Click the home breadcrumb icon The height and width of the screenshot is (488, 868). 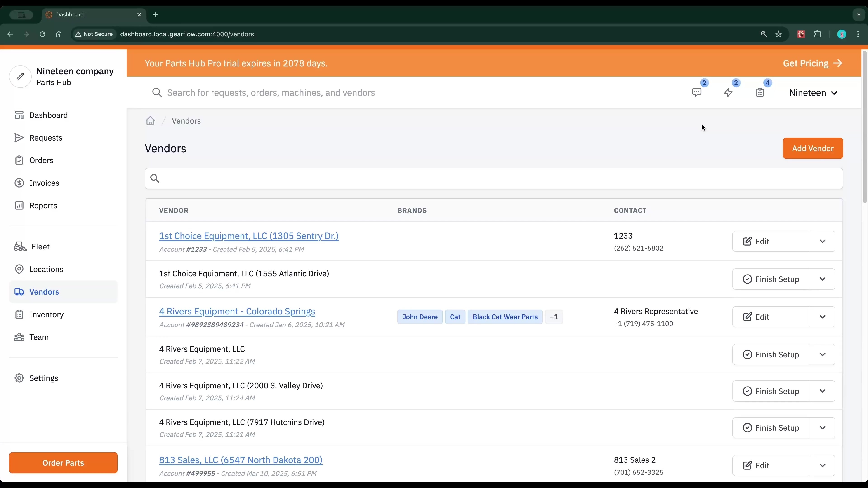pyautogui.click(x=150, y=121)
